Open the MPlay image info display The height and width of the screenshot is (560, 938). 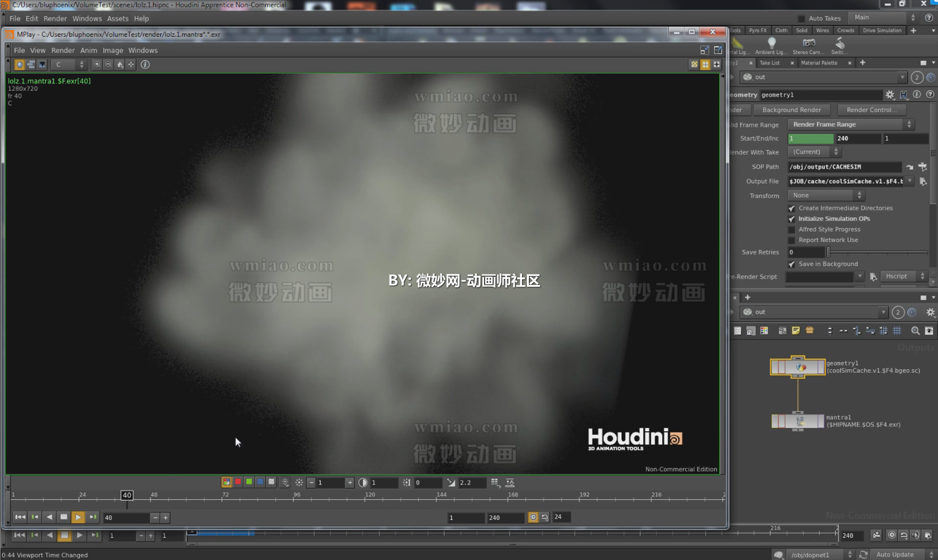(x=145, y=64)
